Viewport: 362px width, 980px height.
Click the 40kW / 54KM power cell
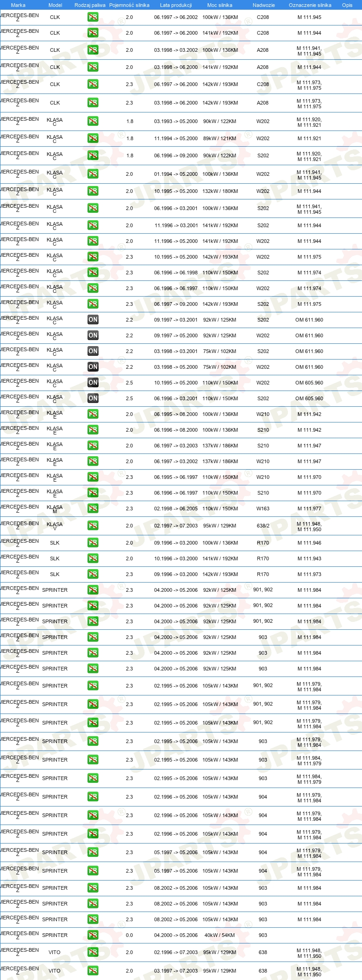pos(220,935)
